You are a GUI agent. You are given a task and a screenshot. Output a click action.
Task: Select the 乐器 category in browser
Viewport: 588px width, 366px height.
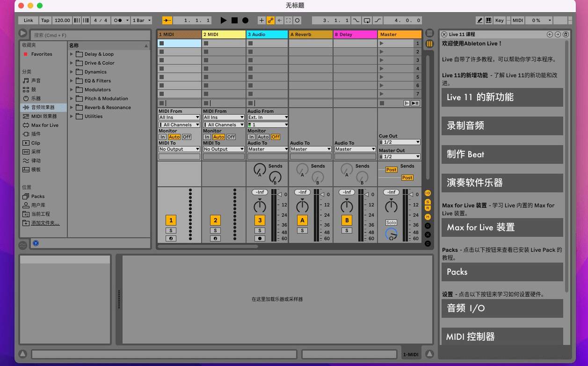pos(36,98)
